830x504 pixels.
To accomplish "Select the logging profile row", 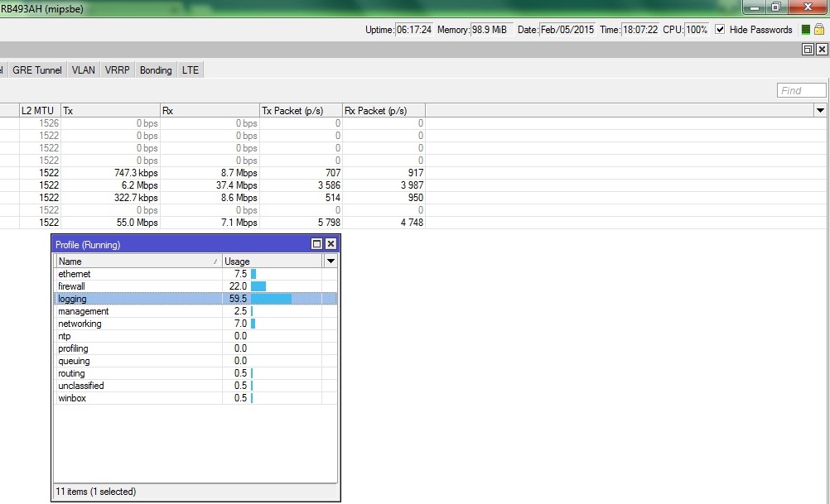I will (195, 299).
